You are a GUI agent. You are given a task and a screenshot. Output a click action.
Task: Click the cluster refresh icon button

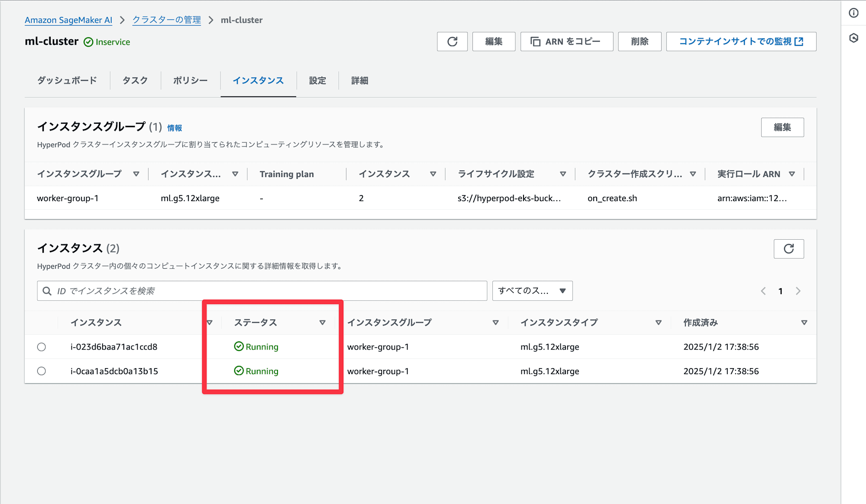tap(452, 42)
